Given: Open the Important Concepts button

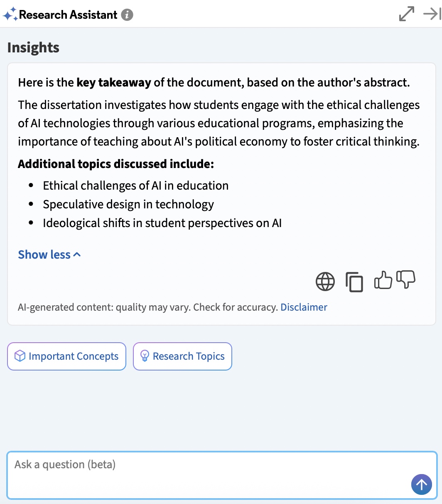Looking at the screenshot, I should (x=67, y=356).
